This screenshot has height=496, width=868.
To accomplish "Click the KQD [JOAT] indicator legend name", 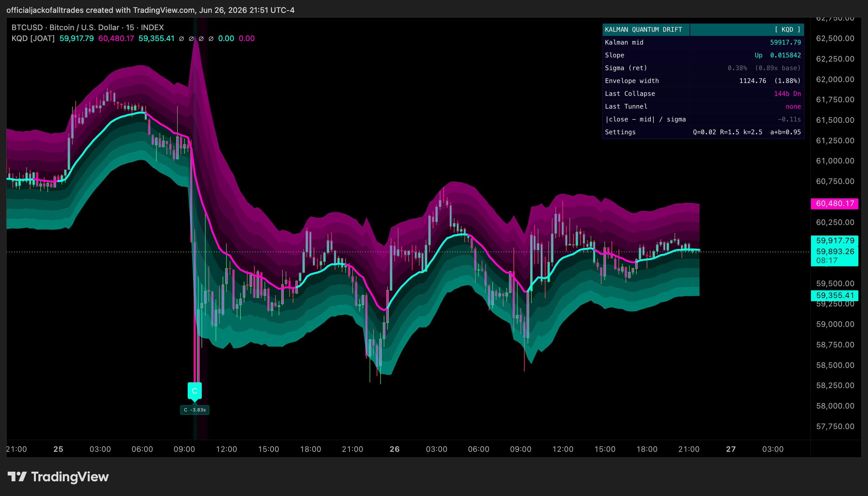I will pyautogui.click(x=33, y=38).
